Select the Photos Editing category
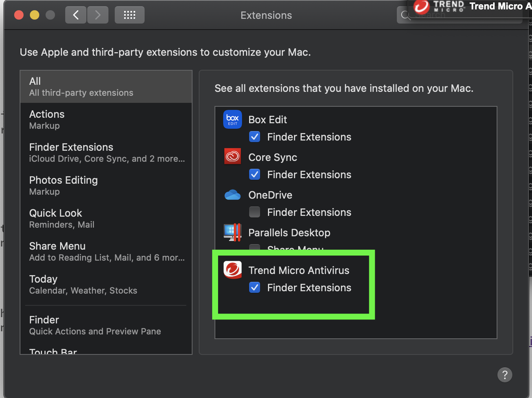This screenshot has width=532, height=398. click(x=106, y=186)
